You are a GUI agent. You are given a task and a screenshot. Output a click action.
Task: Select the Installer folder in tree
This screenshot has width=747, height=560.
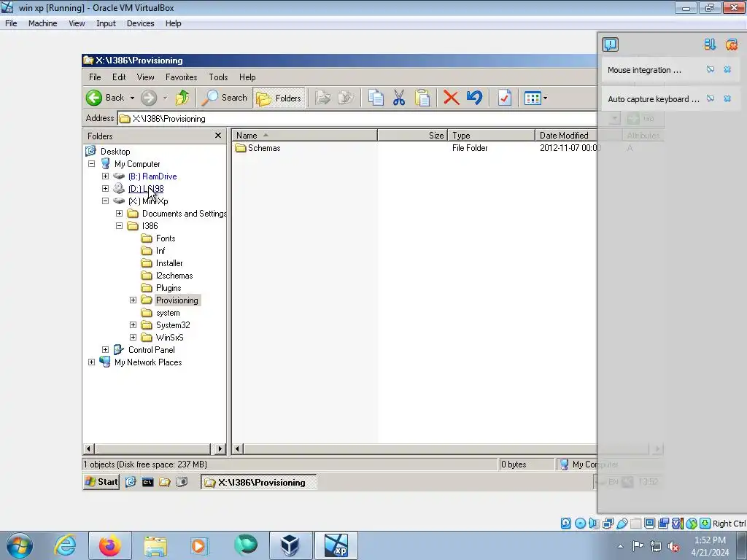pyautogui.click(x=169, y=262)
